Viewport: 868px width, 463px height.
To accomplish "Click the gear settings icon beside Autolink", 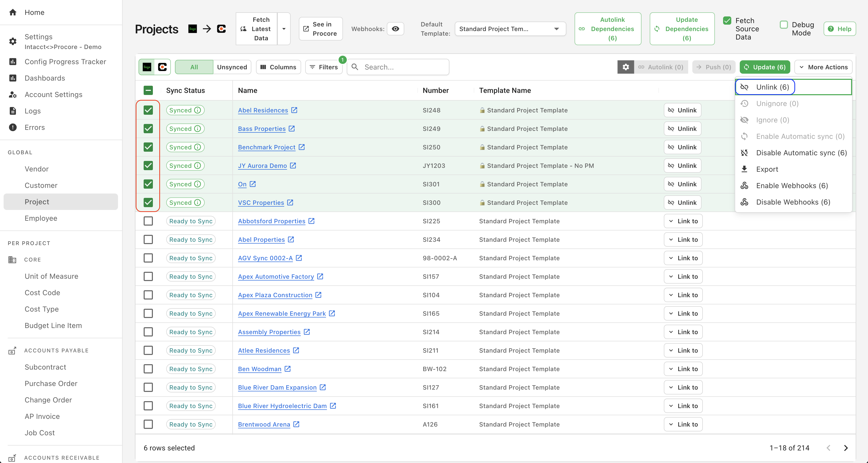I will (625, 67).
